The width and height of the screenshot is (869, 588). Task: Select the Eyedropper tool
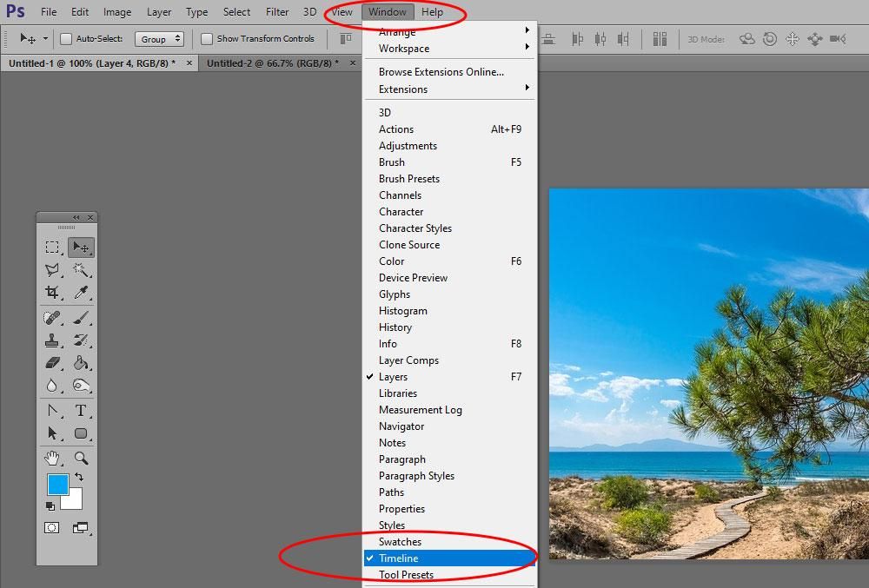(x=81, y=293)
